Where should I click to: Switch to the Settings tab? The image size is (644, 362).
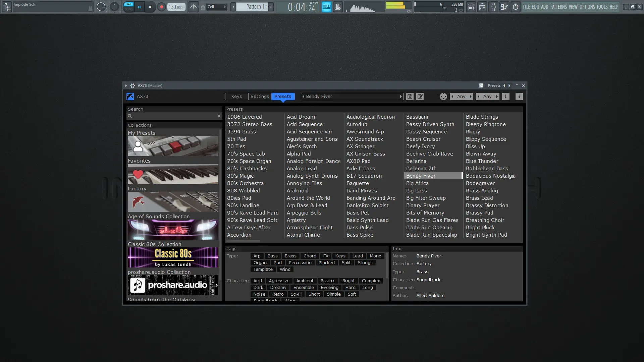(x=260, y=97)
